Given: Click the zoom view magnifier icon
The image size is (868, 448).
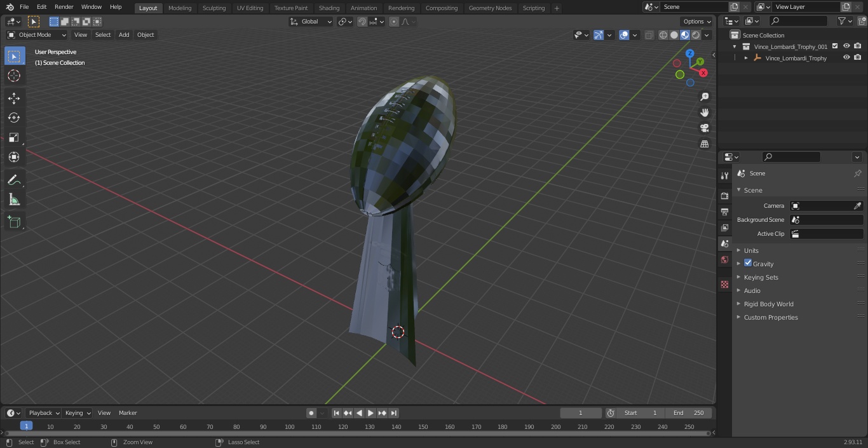Looking at the screenshot, I should pyautogui.click(x=704, y=97).
